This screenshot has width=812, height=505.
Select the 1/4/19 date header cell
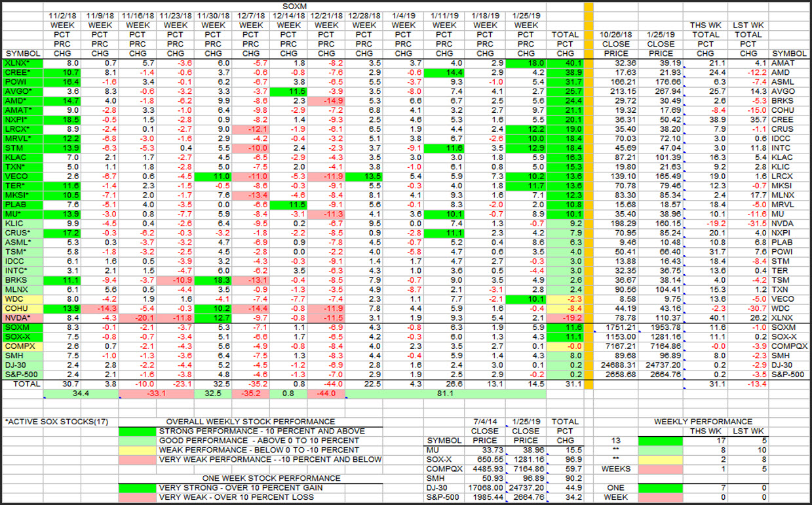[x=403, y=15]
